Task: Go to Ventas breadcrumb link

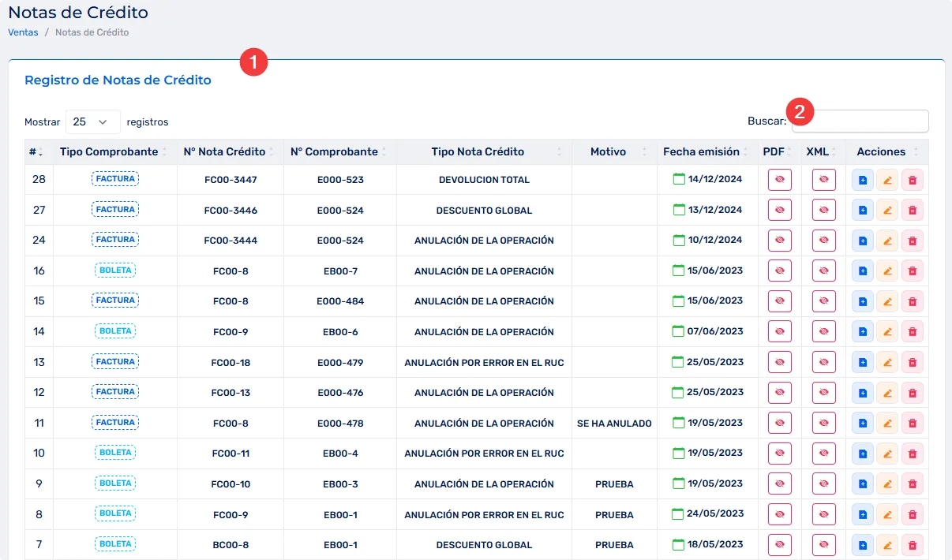Action: (x=23, y=32)
